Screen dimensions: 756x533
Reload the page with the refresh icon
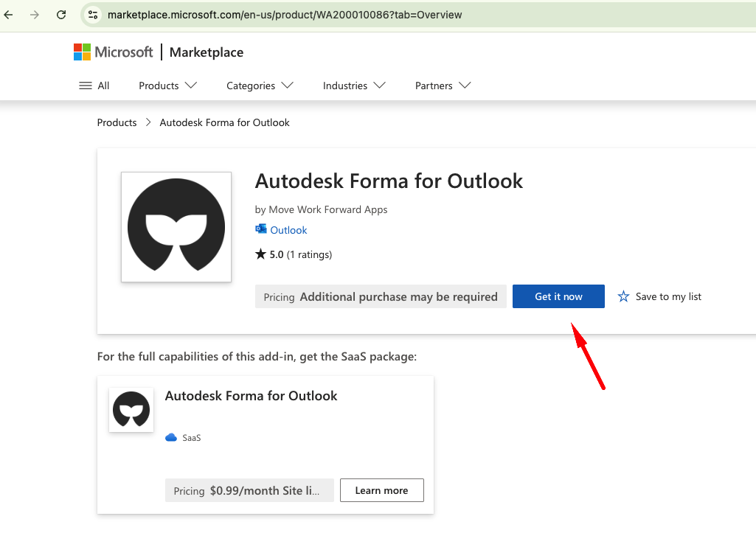click(61, 15)
